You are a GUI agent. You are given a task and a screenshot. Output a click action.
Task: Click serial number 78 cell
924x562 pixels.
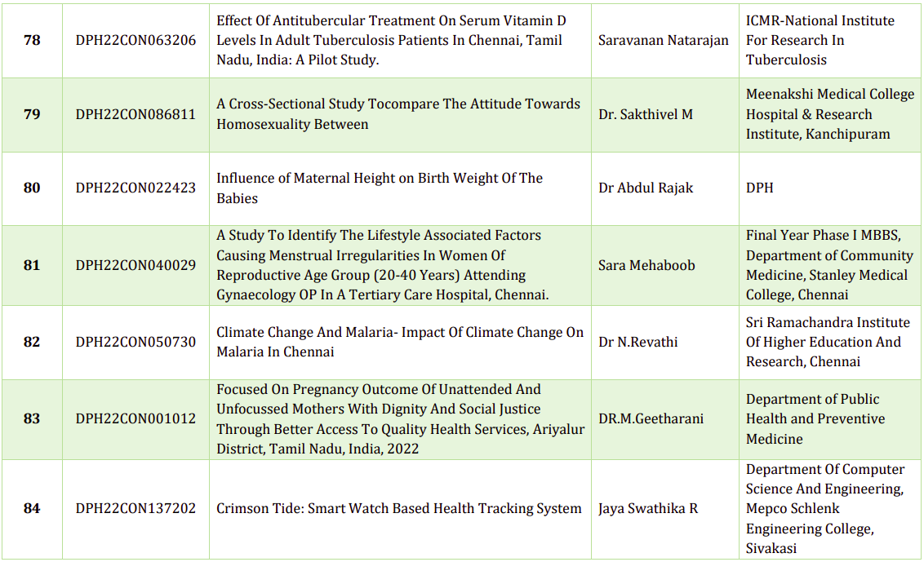pyautogui.click(x=32, y=40)
